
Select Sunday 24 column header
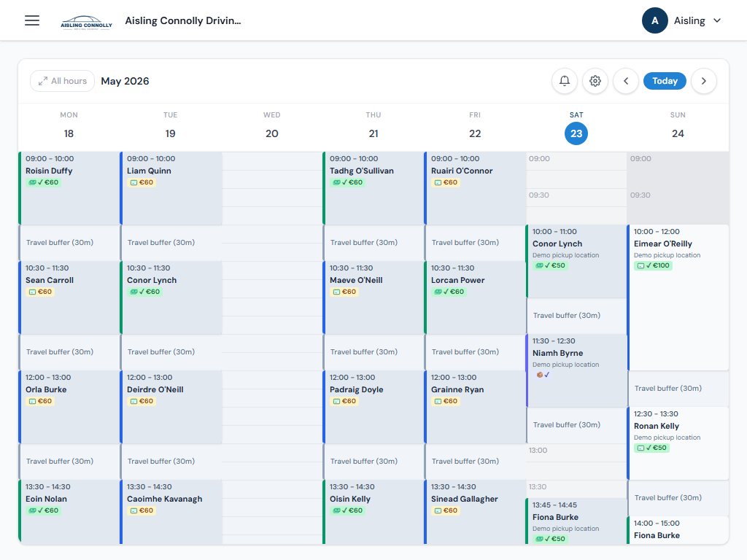[678, 127]
